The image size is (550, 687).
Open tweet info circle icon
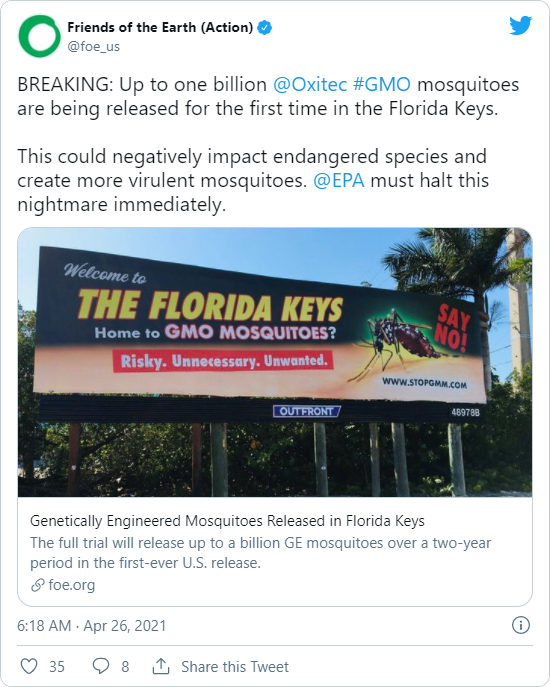(x=521, y=625)
